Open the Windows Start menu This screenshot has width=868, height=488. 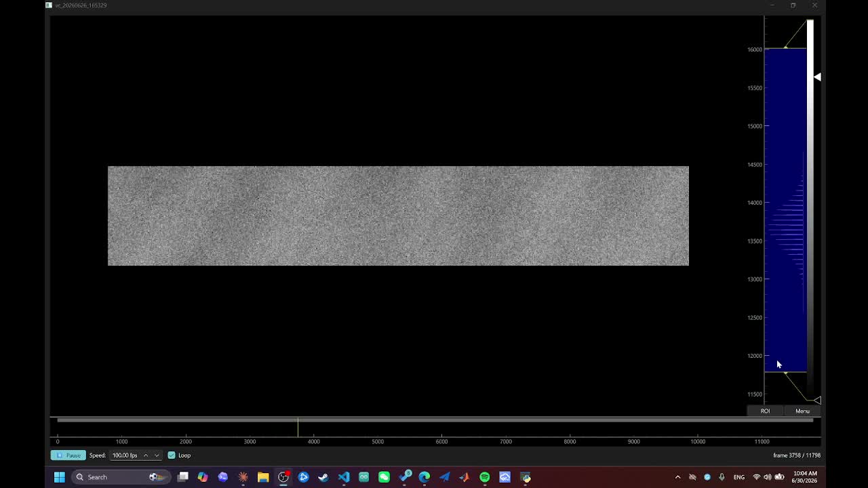pyautogui.click(x=60, y=477)
